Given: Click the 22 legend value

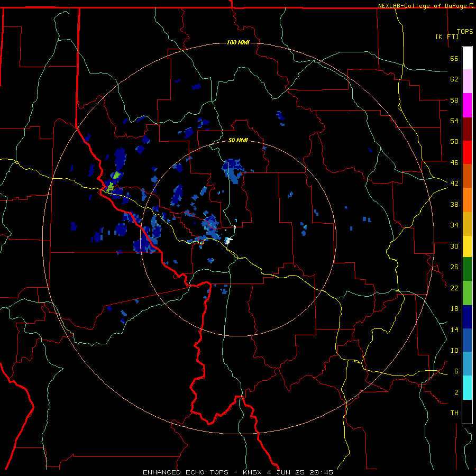Looking at the screenshot, I should point(454,288).
